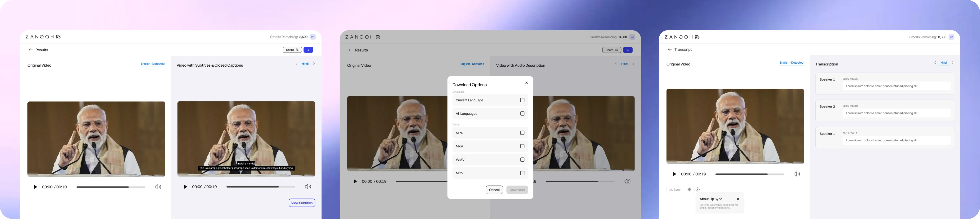The image size is (980, 219).
Task: Show next language in Transcription panel
Action: click(x=953, y=62)
